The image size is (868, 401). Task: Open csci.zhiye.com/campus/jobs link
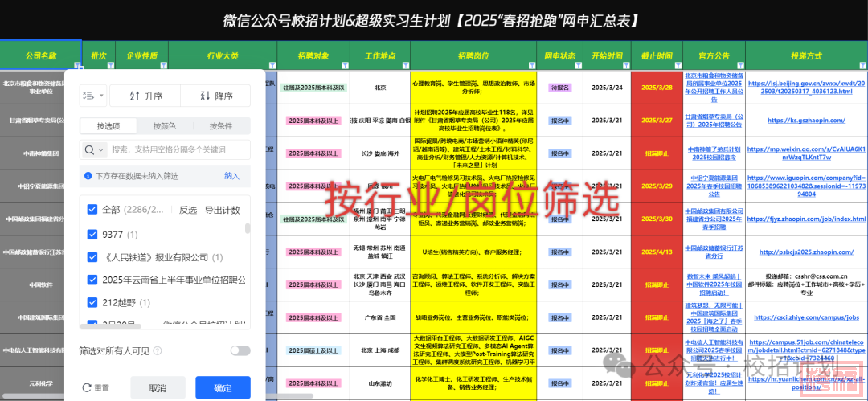805,318
